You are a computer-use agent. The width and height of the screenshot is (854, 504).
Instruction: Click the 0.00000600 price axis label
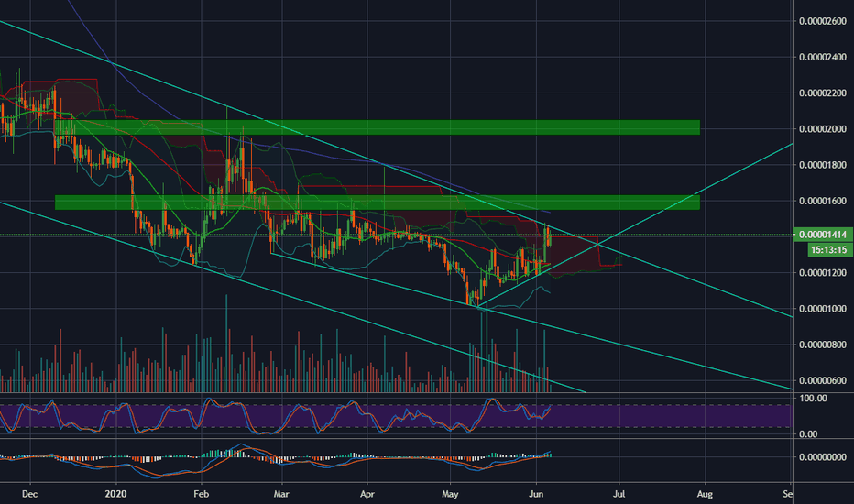click(x=823, y=381)
